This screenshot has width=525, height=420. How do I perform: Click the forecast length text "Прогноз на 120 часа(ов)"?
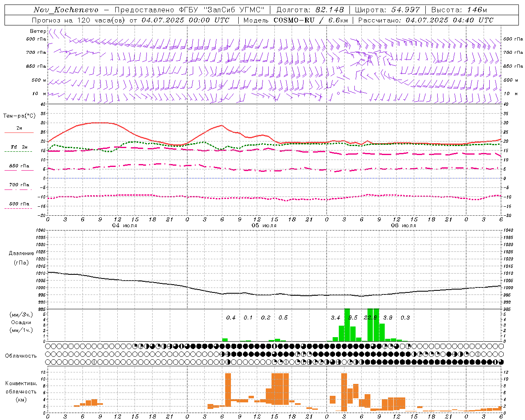79,20
